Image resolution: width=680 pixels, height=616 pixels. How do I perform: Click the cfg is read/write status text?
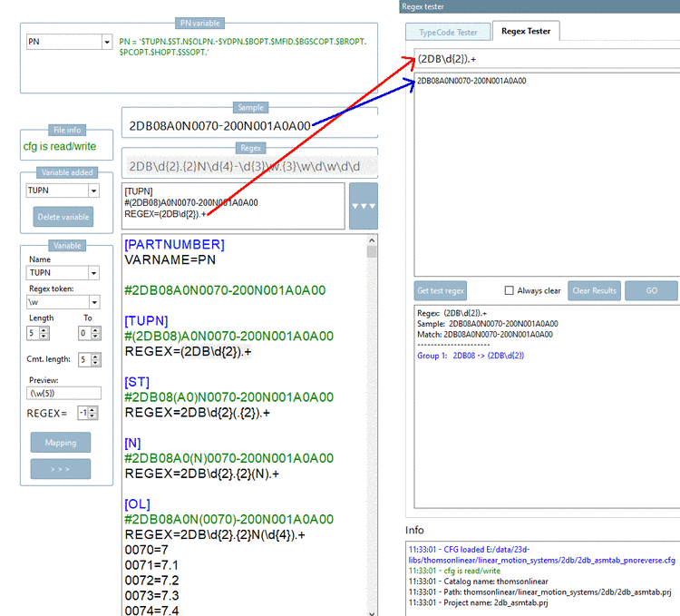60,146
